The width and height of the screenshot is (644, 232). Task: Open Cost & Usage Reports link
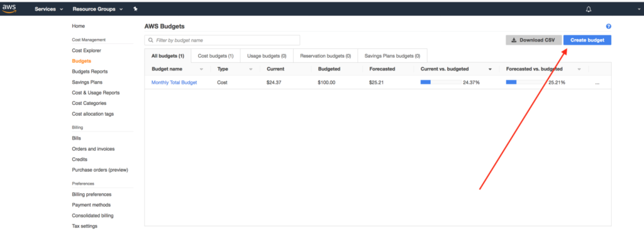[96, 93]
